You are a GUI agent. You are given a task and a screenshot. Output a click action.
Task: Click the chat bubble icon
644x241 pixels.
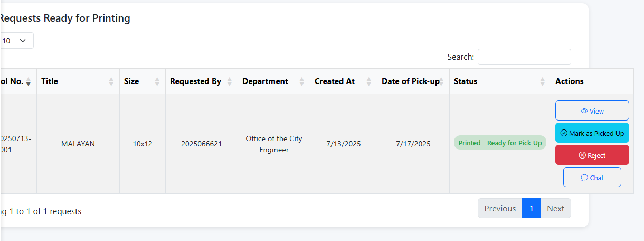[584, 178]
